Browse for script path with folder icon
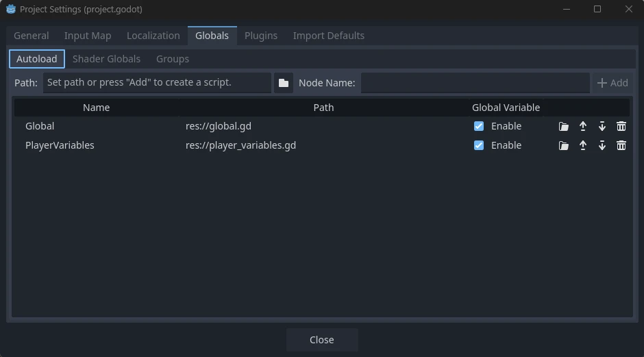Viewport: 644px width, 357px height. pos(283,83)
